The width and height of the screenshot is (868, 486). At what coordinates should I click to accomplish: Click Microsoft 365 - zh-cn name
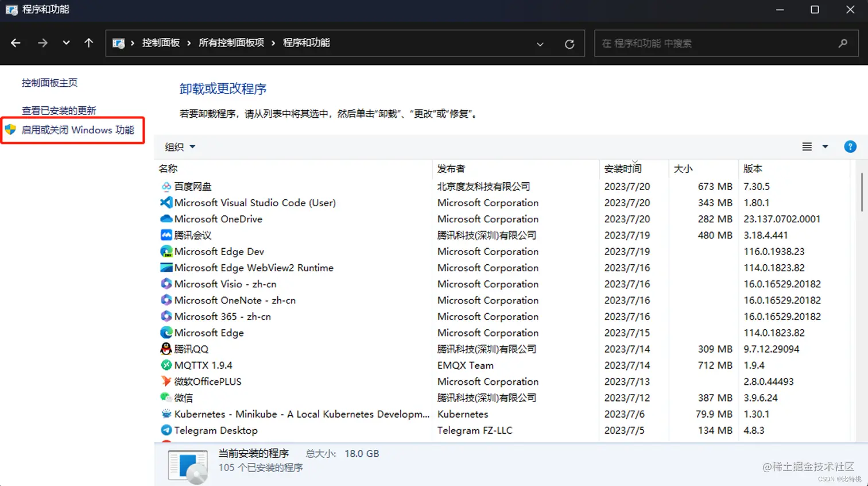pyautogui.click(x=223, y=317)
